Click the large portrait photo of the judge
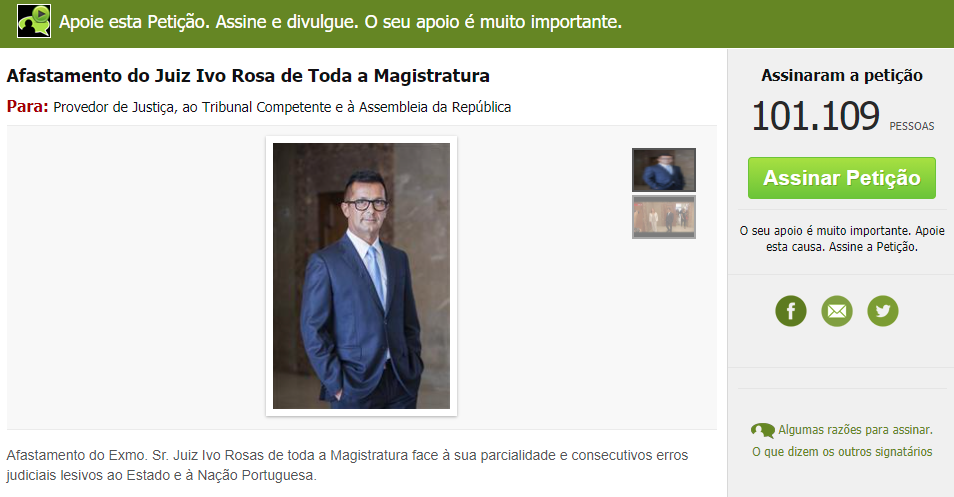This screenshot has width=954, height=497. (361, 276)
